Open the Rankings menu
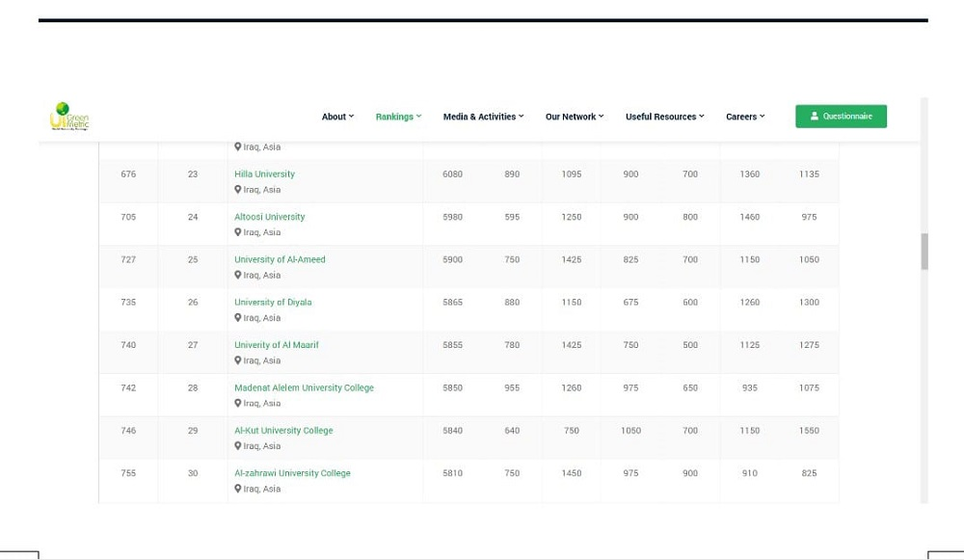The height and width of the screenshot is (560, 964). (398, 117)
